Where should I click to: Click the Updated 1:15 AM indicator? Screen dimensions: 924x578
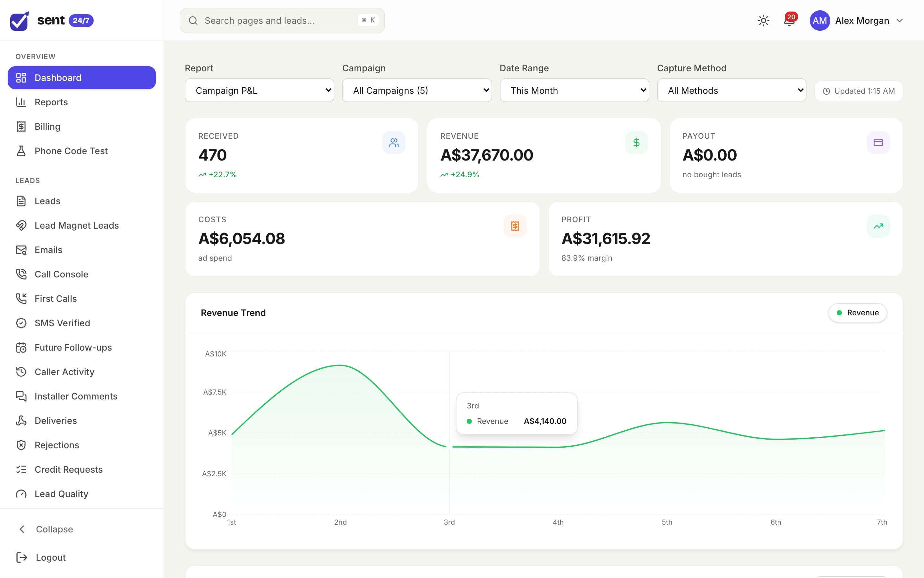[859, 91]
